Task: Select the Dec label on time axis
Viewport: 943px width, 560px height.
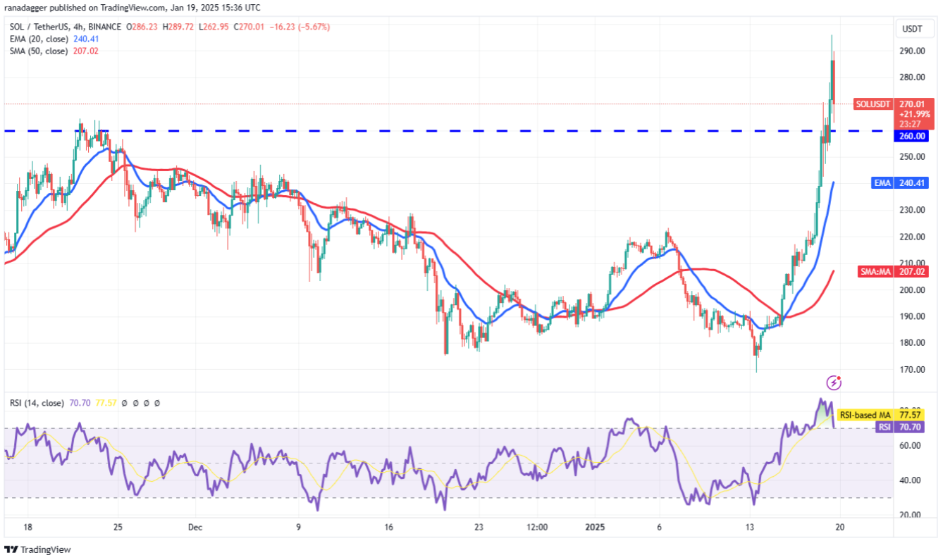Action: [x=196, y=527]
